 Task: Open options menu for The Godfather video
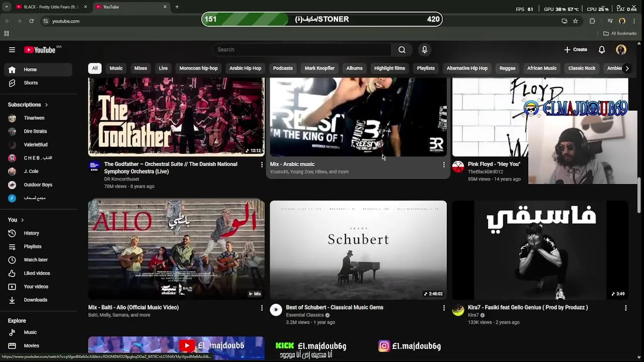coord(262,164)
